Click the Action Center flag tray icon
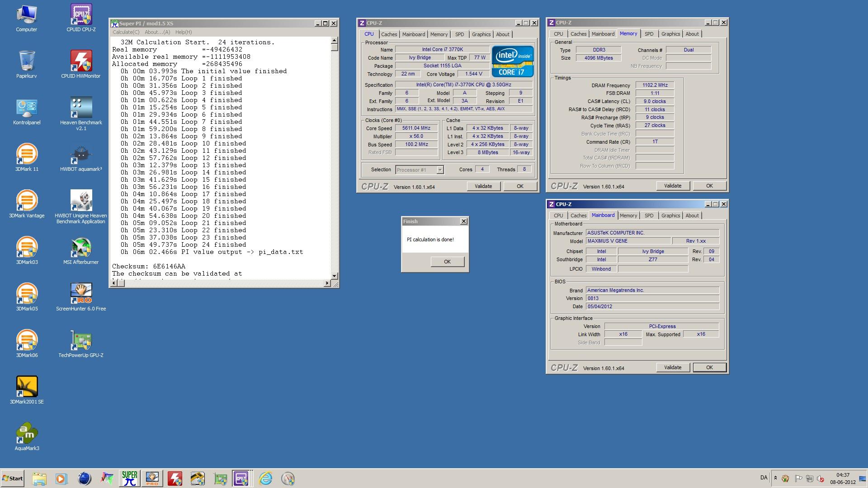The image size is (868, 488). pyautogui.click(x=798, y=479)
